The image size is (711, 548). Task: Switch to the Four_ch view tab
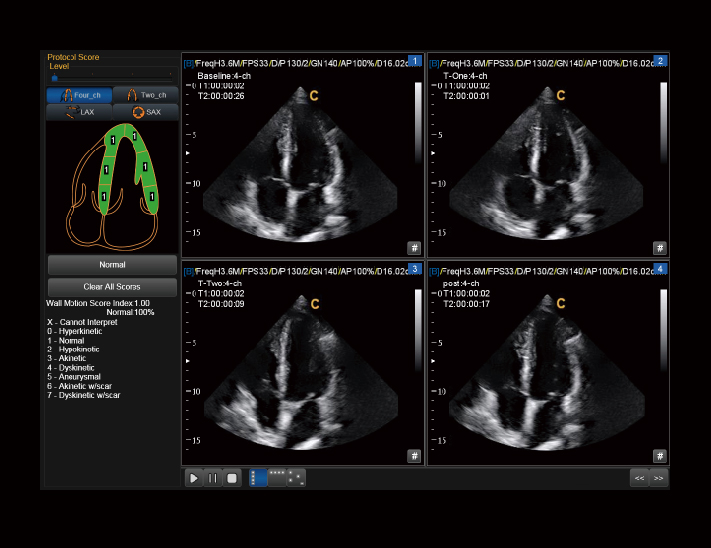click(x=78, y=95)
